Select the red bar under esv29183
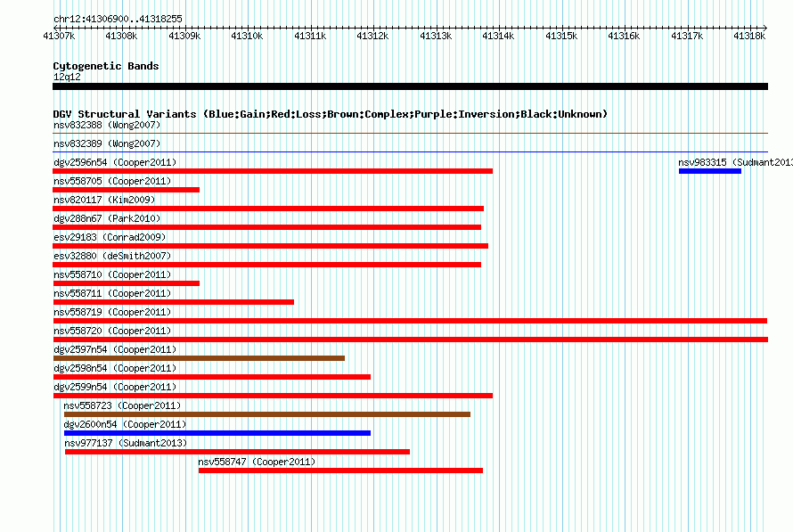Viewport: 793px width, 532px height. [x=271, y=246]
